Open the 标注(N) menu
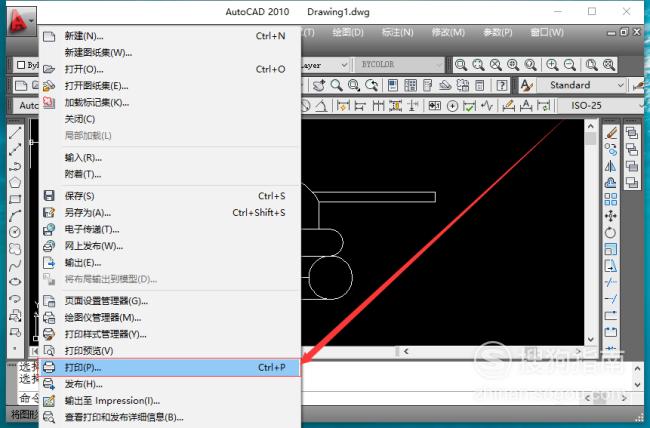650x428 pixels. tap(398, 32)
